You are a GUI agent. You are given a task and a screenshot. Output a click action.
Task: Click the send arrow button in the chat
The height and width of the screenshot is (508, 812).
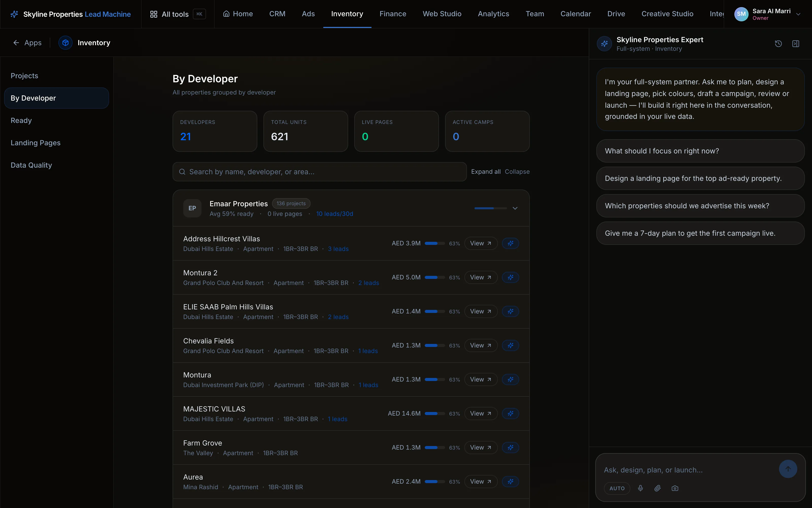(788, 469)
